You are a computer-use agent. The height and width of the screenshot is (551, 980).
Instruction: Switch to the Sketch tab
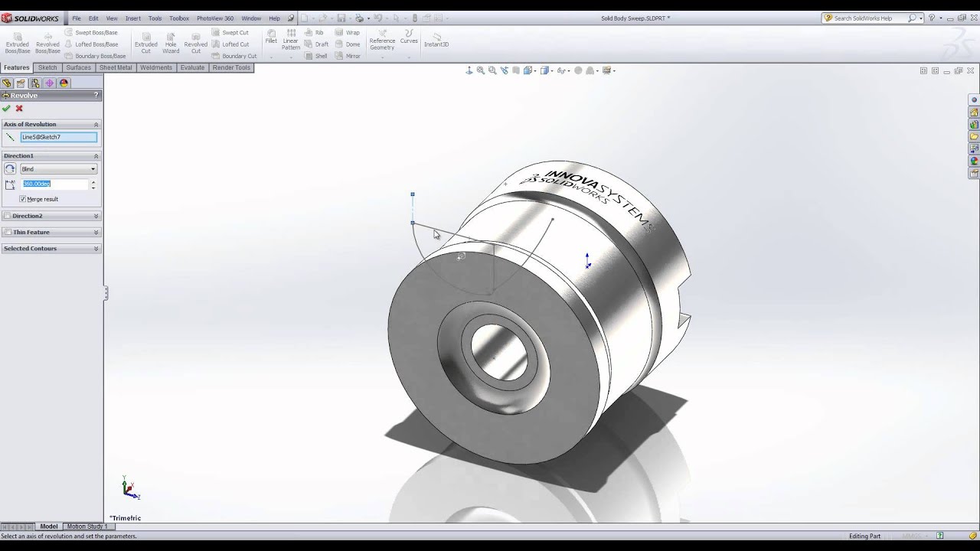click(47, 67)
